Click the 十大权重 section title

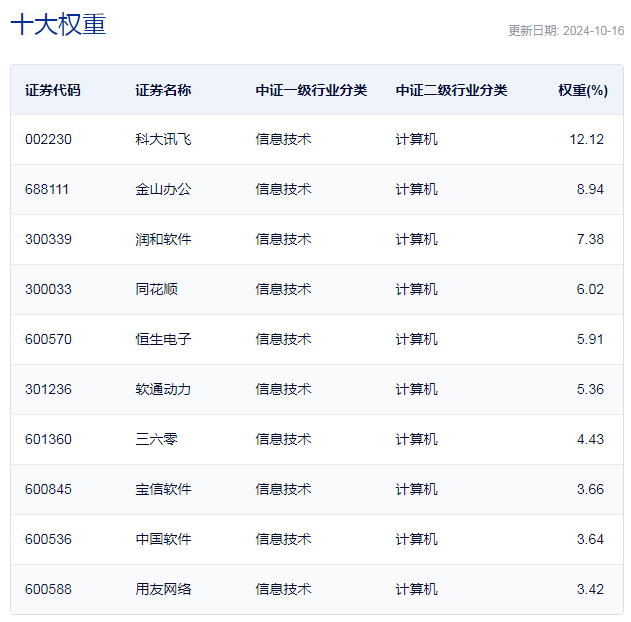[x=58, y=25]
